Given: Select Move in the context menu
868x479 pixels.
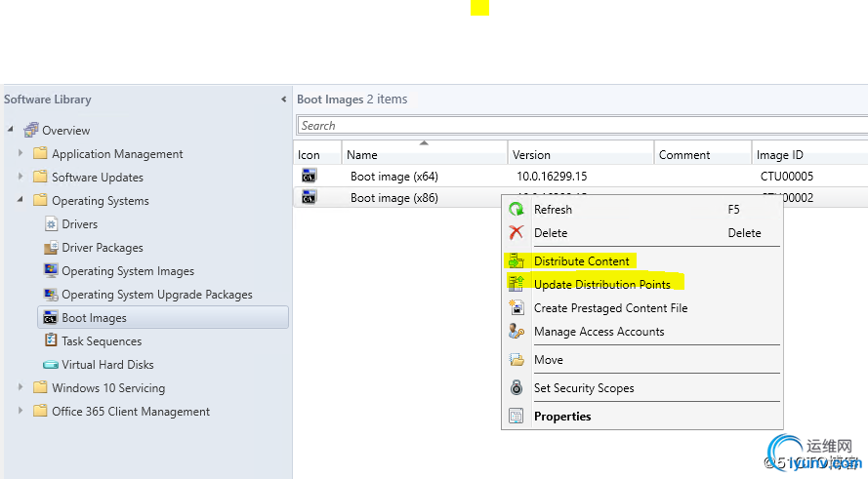Looking at the screenshot, I should point(549,360).
